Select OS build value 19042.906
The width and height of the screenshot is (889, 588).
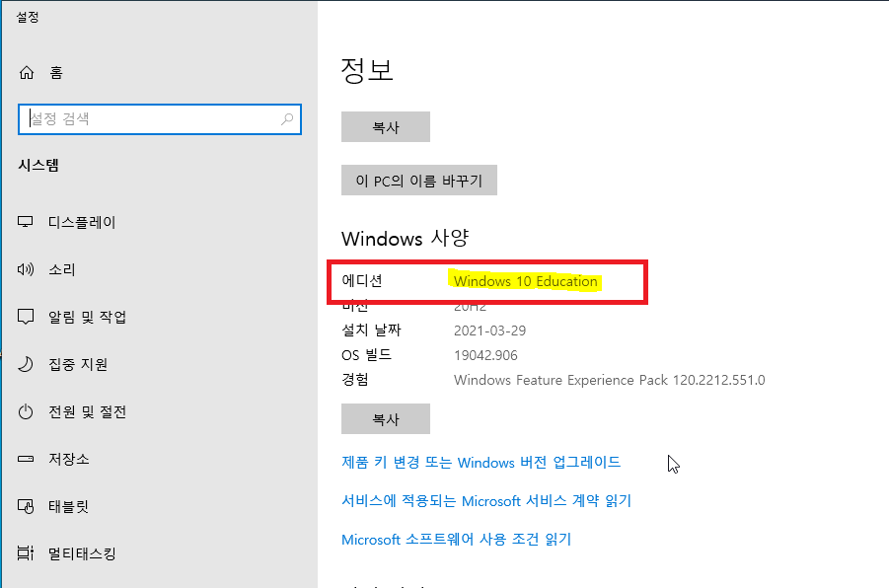coord(485,355)
